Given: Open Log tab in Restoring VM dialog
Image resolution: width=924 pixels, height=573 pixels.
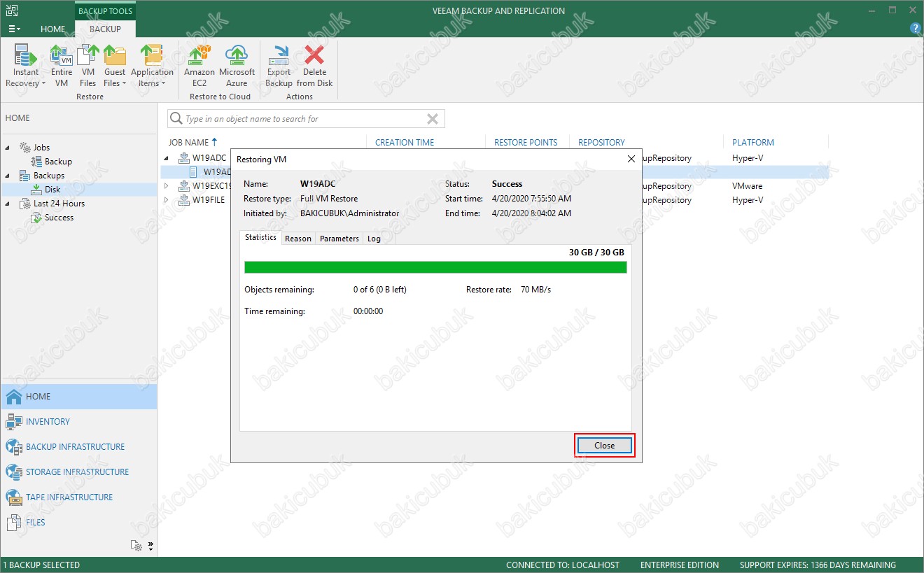Looking at the screenshot, I should pyautogui.click(x=374, y=239).
